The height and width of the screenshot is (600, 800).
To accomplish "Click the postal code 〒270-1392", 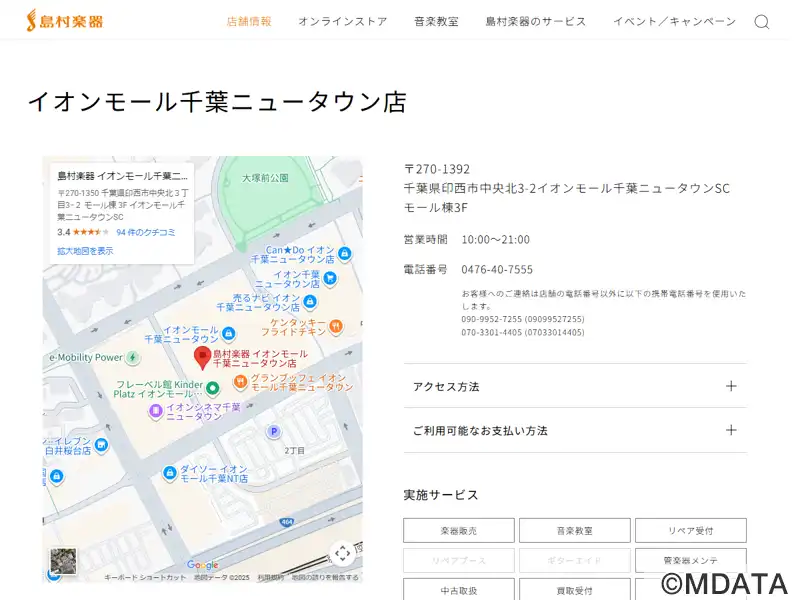I will tap(437, 169).
